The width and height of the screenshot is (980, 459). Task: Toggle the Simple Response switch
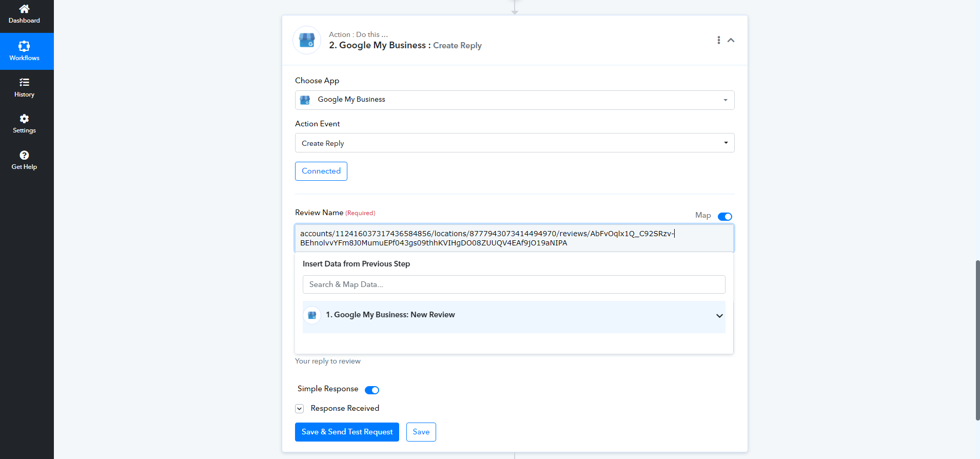point(372,390)
